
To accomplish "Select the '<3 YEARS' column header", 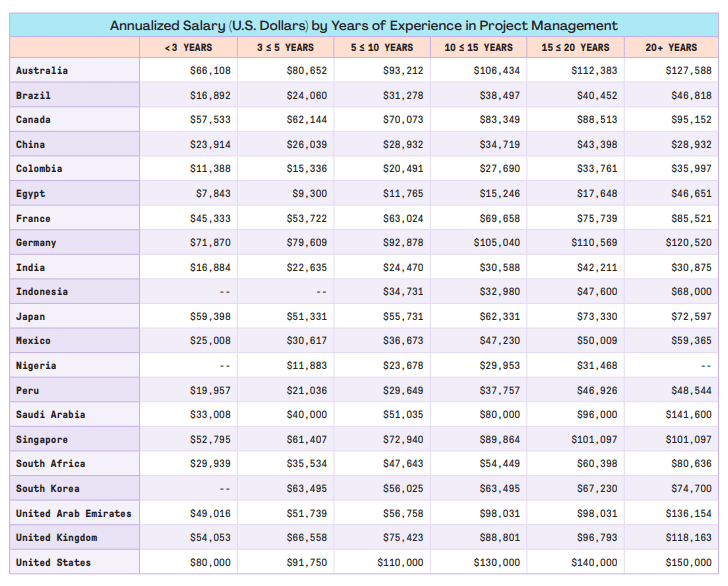I will point(188,47).
